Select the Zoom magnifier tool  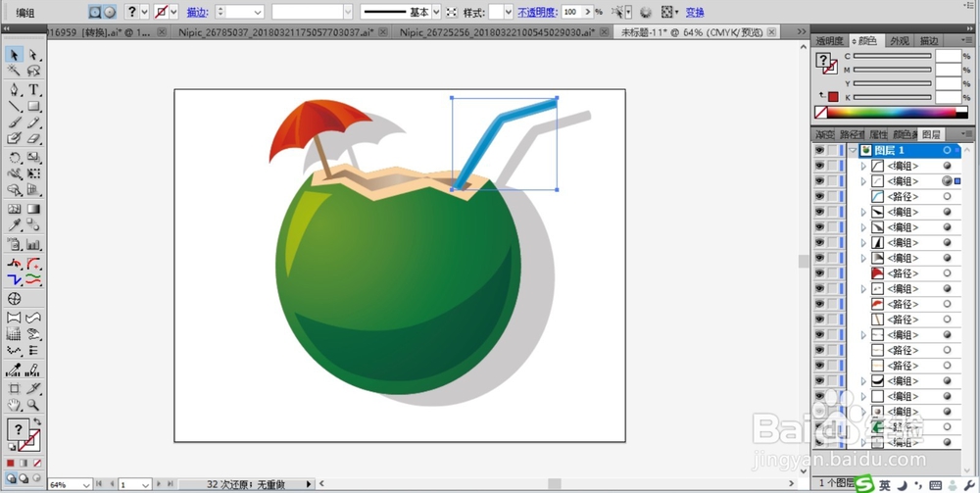33,405
